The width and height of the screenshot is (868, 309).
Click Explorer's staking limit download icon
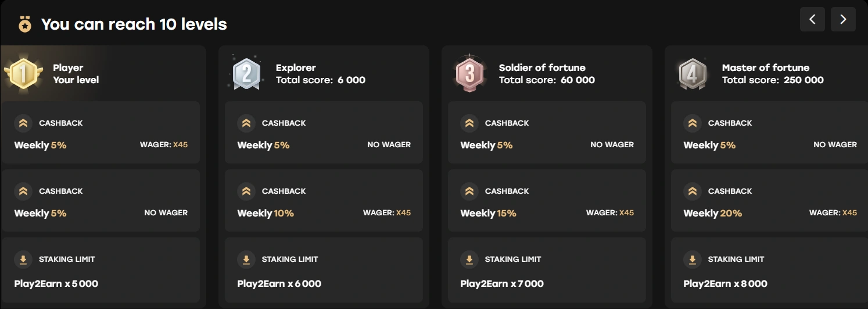(x=246, y=260)
